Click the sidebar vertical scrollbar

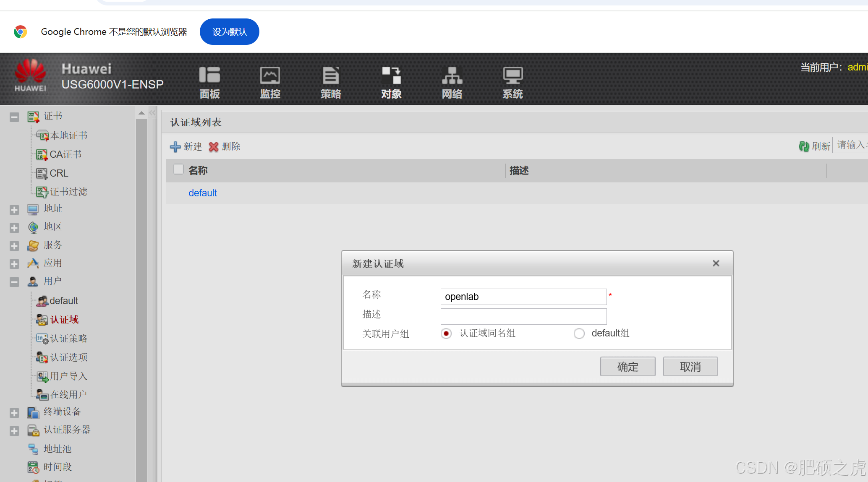point(141,294)
